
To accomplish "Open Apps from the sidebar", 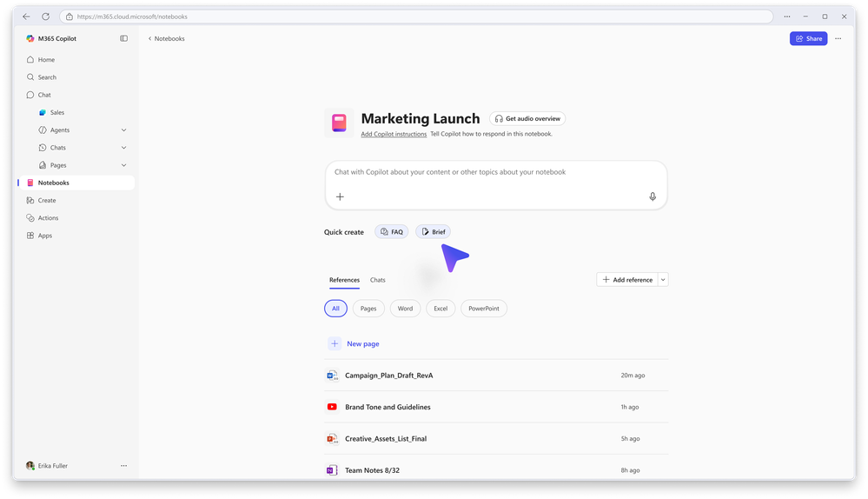I will (x=44, y=236).
